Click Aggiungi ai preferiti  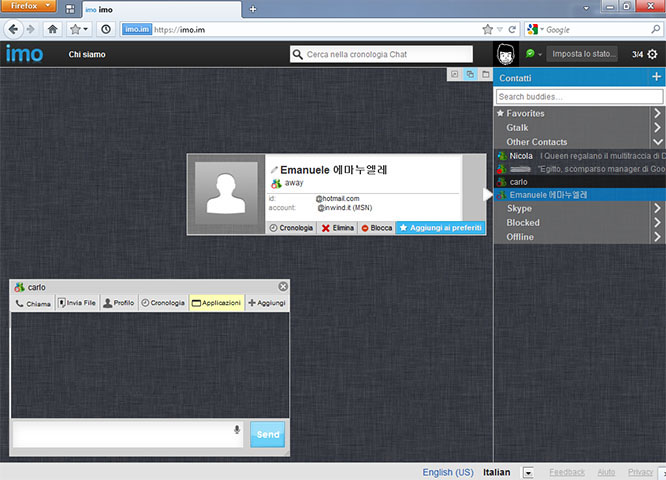[x=440, y=228]
